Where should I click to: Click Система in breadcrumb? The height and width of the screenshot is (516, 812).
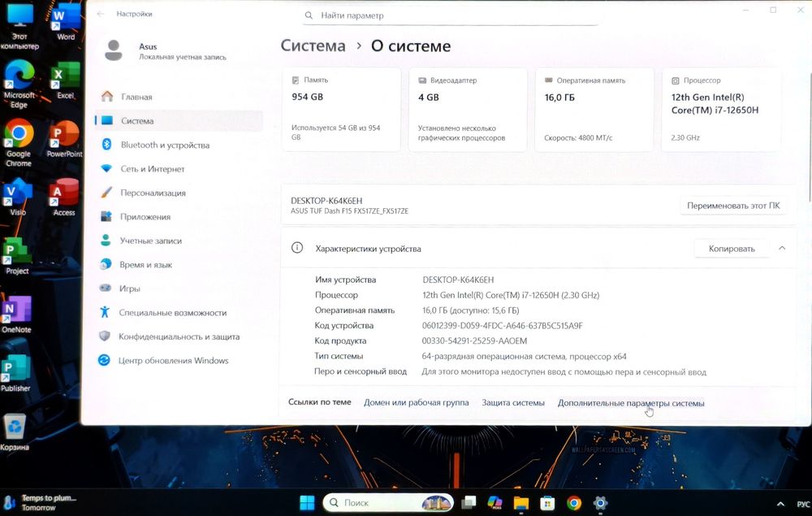pos(313,46)
